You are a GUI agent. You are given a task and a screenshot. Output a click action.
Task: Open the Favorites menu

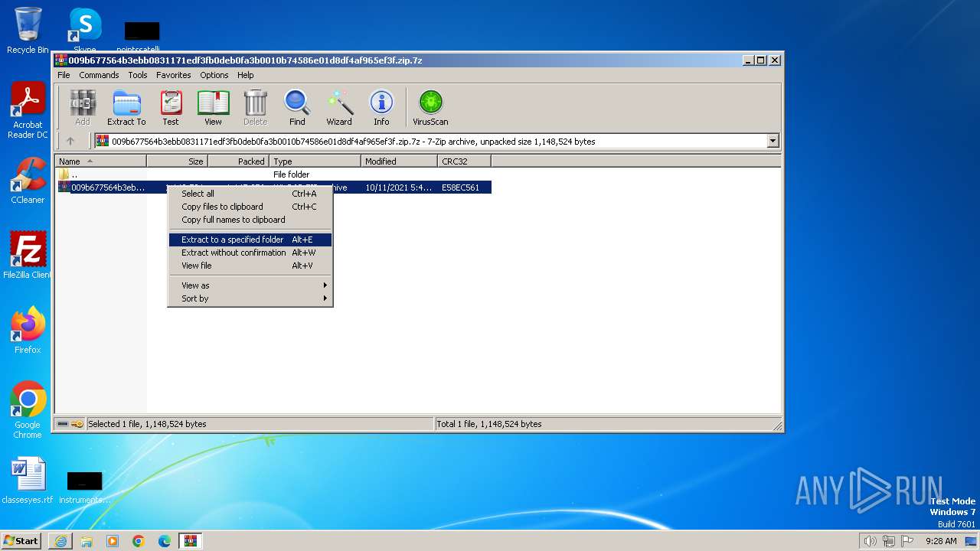click(x=174, y=75)
